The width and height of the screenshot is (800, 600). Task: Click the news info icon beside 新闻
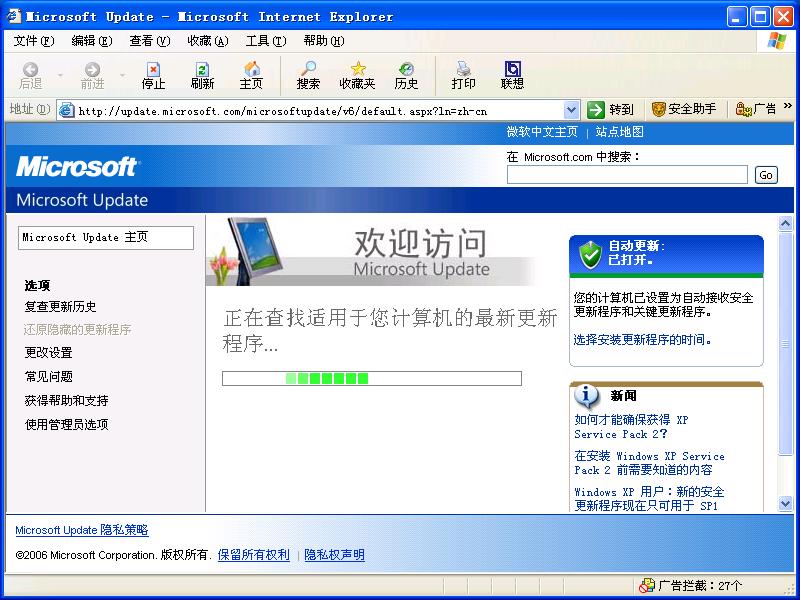(586, 395)
